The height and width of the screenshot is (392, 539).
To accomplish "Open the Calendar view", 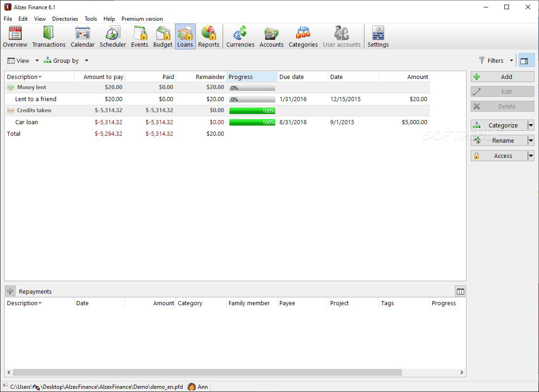I will pos(83,36).
